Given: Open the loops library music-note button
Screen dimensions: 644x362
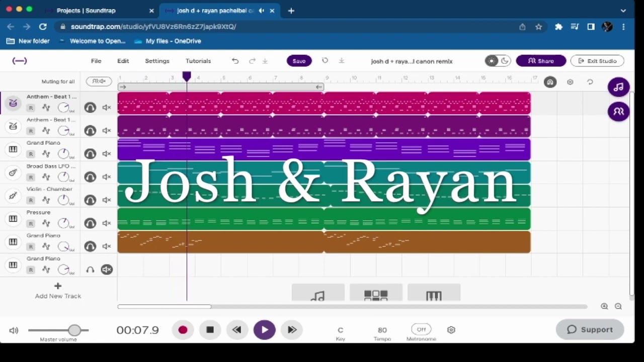Looking at the screenshot, I should coord(618,86).
